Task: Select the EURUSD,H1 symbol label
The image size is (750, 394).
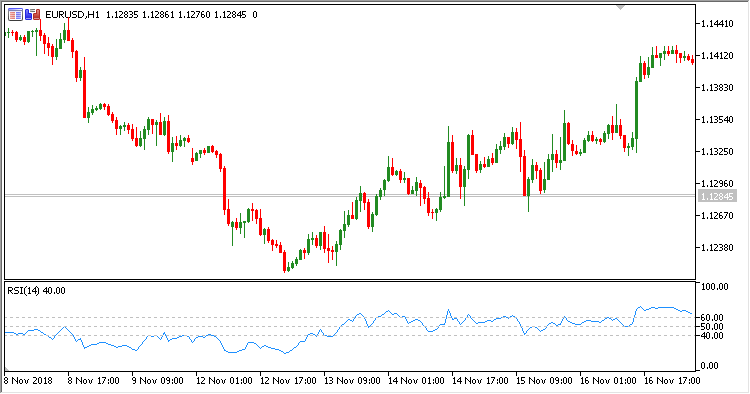Action: [x=72, y=15]
